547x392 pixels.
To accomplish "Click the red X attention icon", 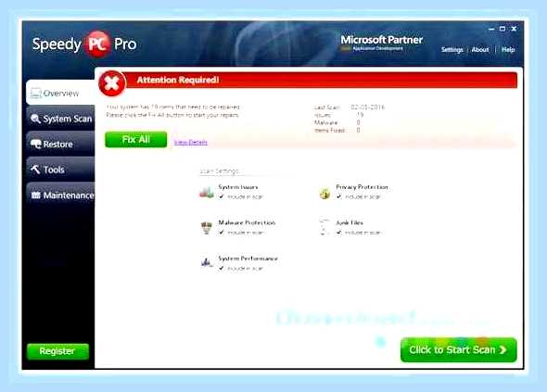I will [x=111, y=83].
